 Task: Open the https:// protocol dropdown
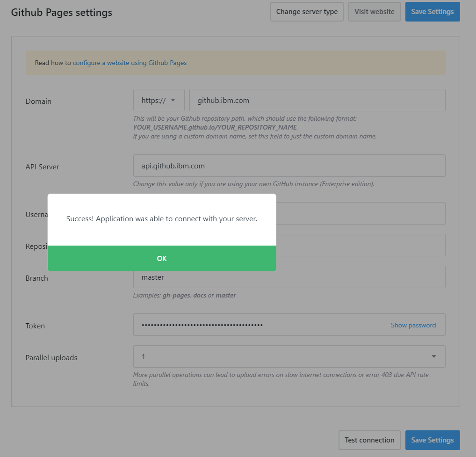click(159, 100)
